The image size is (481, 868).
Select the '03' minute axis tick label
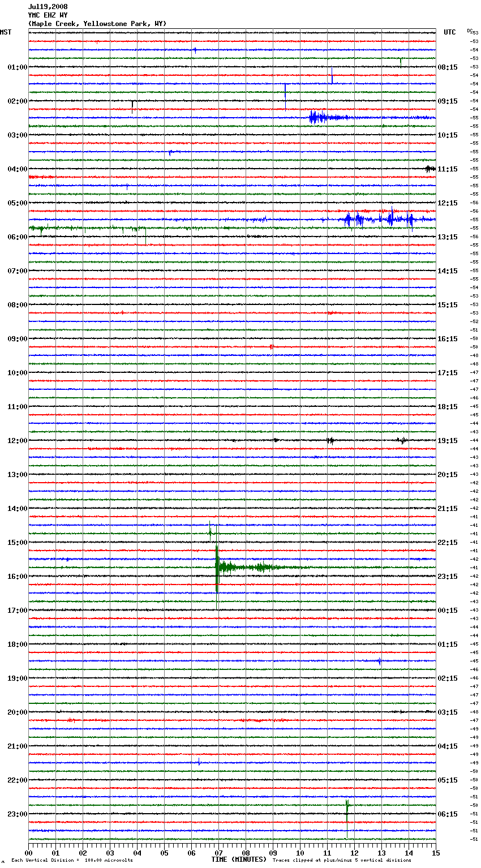[110, 853]
